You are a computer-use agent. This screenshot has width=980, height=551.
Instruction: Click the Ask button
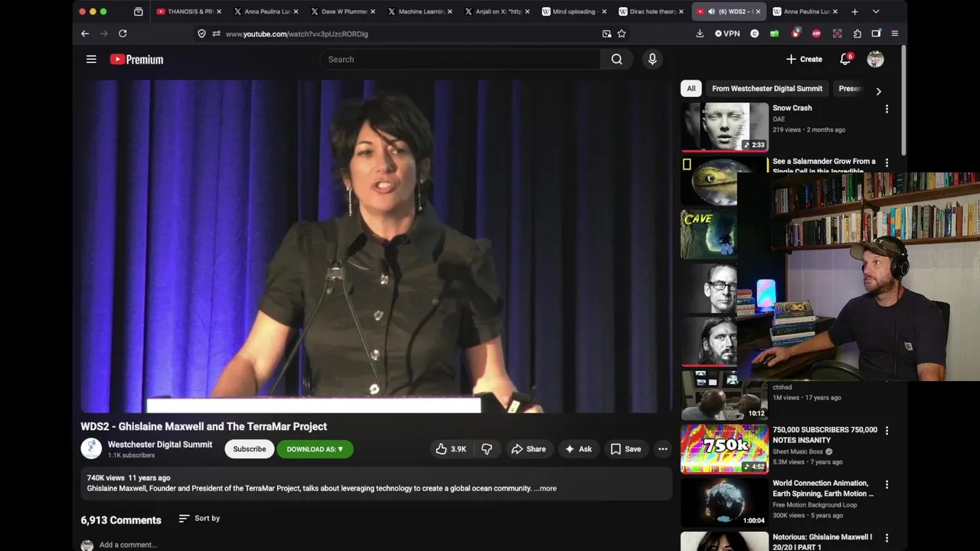(x=578, y=449)
